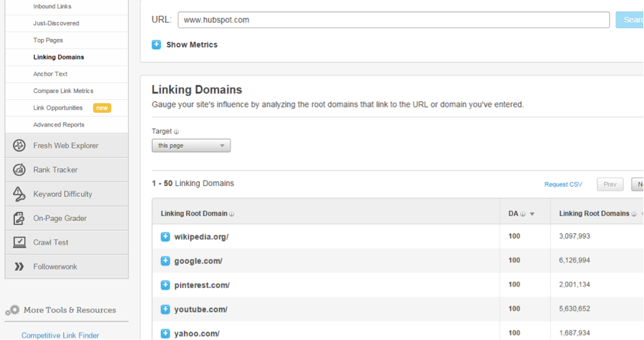Click the URL input field
Image resolution: width=644 pixels, height=340 pixels.
point(393,20)
